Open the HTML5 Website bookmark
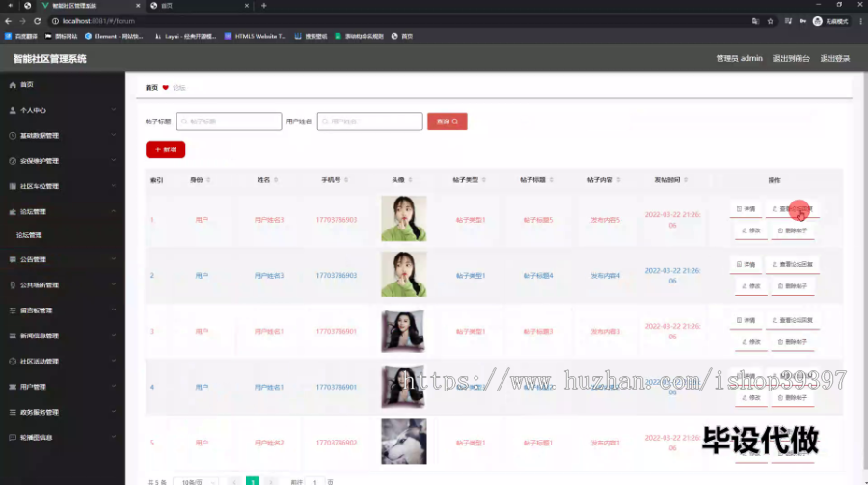868x485 pixels. [x=256, y=36]
